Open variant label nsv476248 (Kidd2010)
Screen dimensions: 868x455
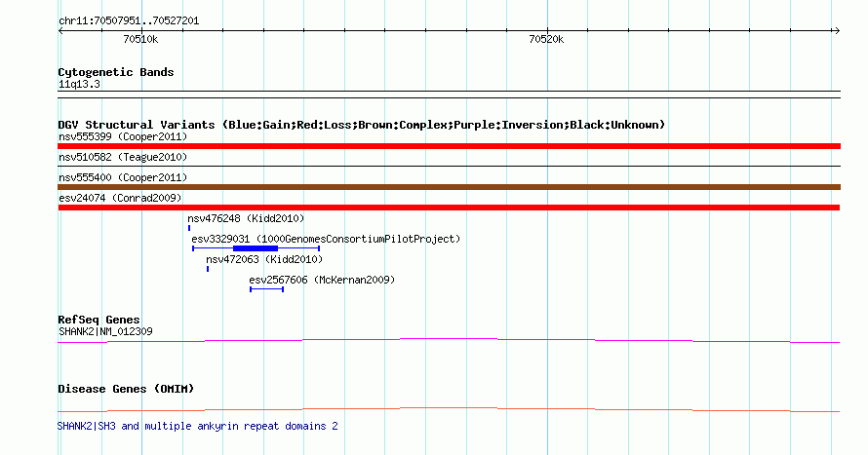[x=246, y=218]
